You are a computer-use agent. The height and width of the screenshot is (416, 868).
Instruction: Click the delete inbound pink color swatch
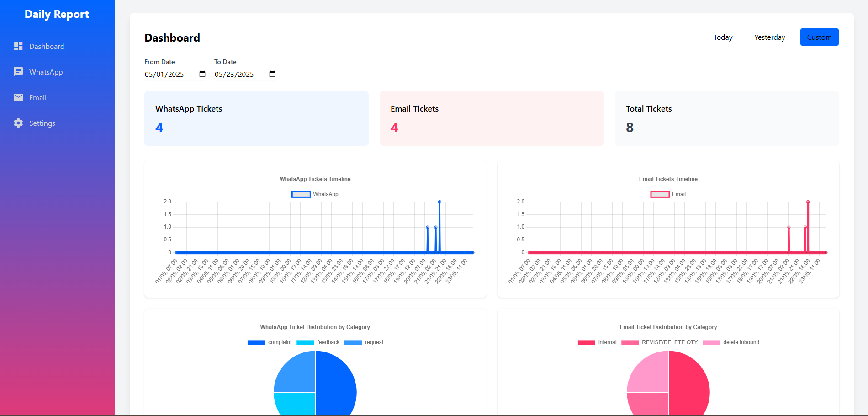click(712, 342)
